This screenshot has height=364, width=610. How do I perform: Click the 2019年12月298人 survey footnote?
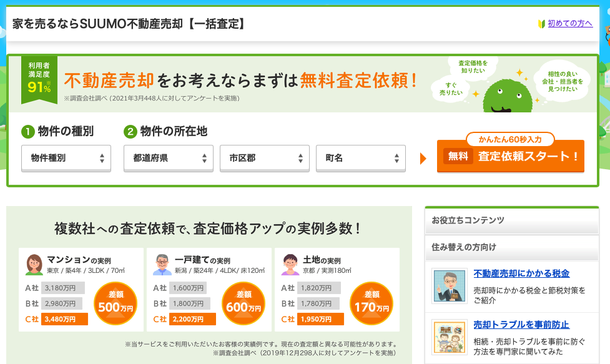point(304,353)
